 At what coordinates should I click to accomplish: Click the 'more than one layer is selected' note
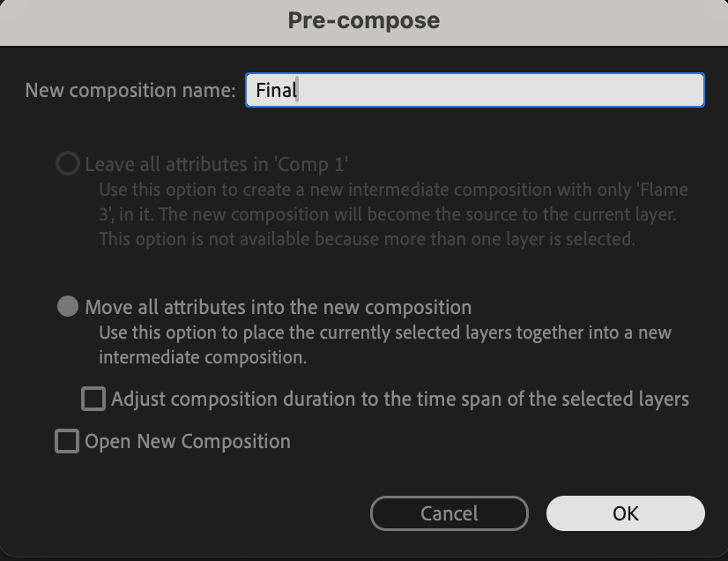tap(494, 239)
